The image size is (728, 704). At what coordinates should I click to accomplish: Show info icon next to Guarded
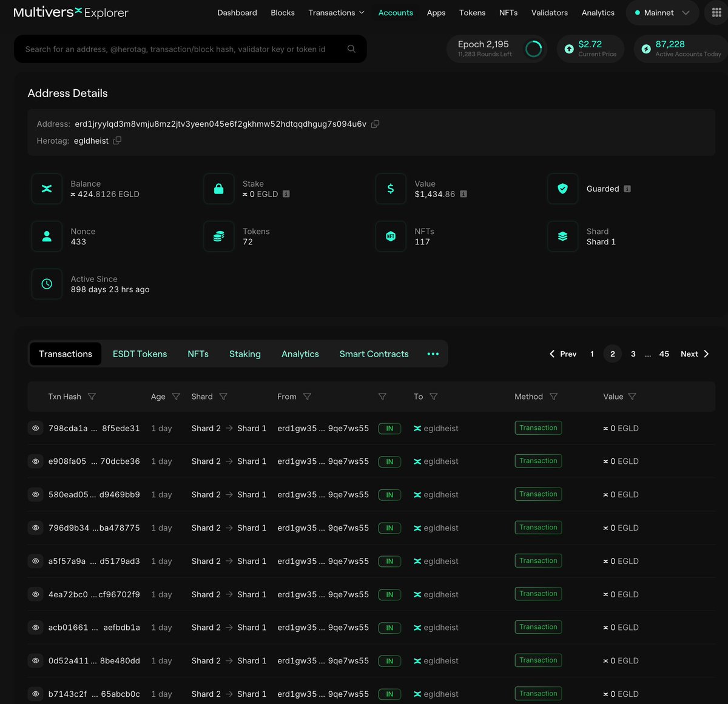627,189
